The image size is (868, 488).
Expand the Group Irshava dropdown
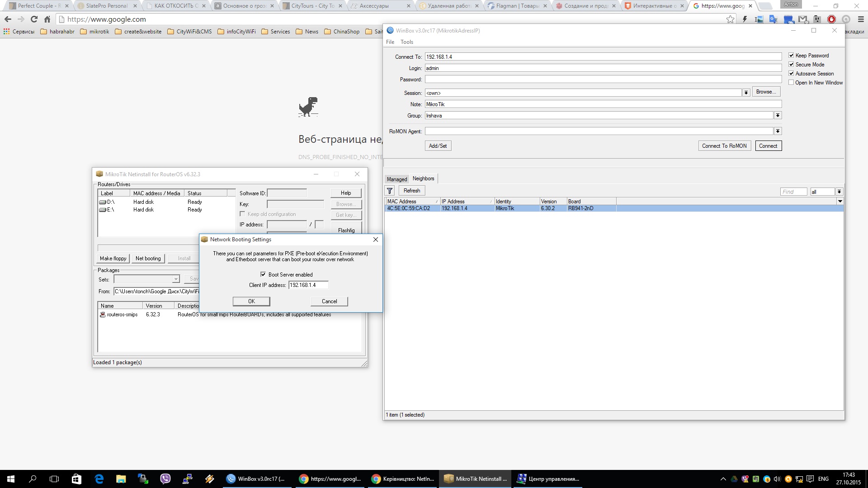click(x=778, y=115)
